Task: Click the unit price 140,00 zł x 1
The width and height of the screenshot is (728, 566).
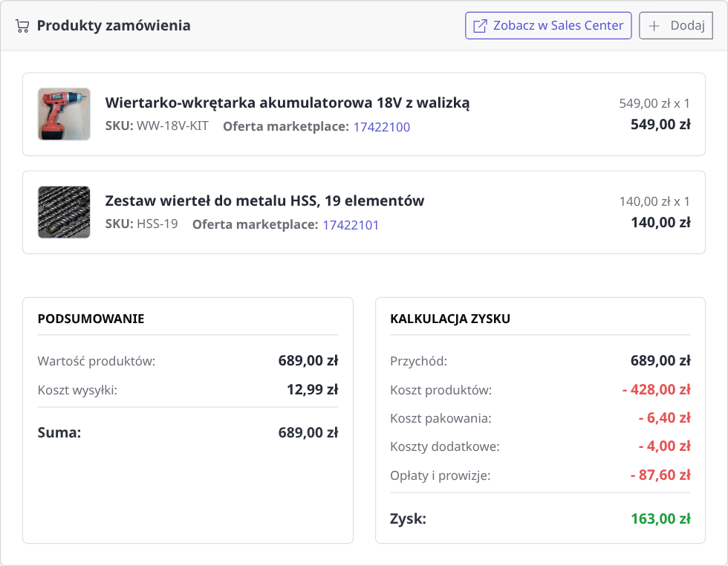Action: pyautogui.click(x=654, y=201)
